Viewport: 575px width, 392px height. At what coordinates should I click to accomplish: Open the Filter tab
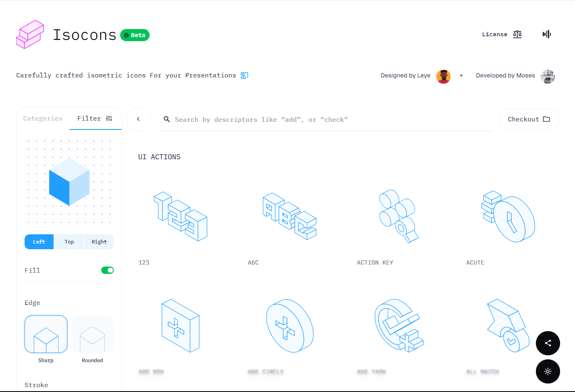[95, 119]
